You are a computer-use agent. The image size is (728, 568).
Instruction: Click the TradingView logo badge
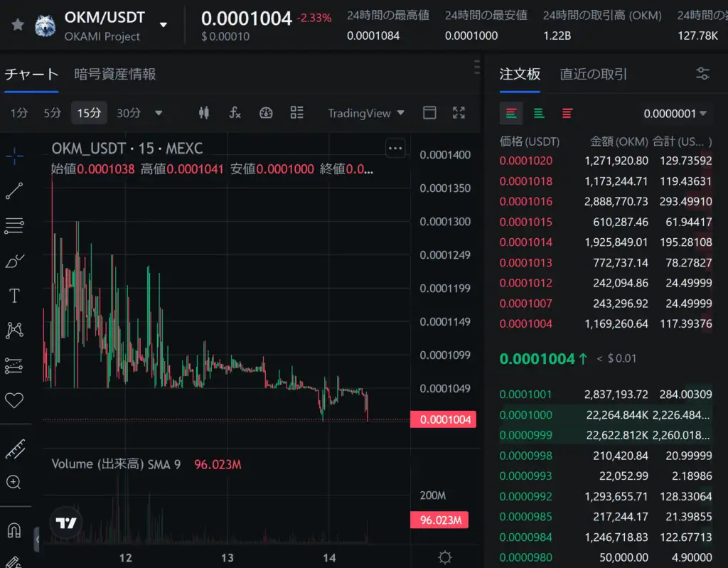coord(66,523)
